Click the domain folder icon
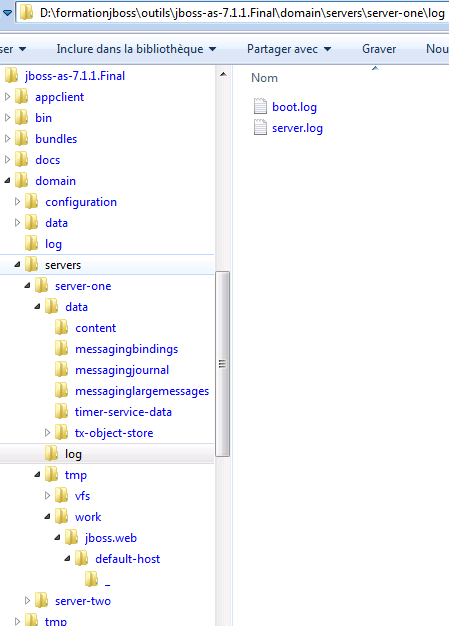449x626 pixels. tap(22, 180)
